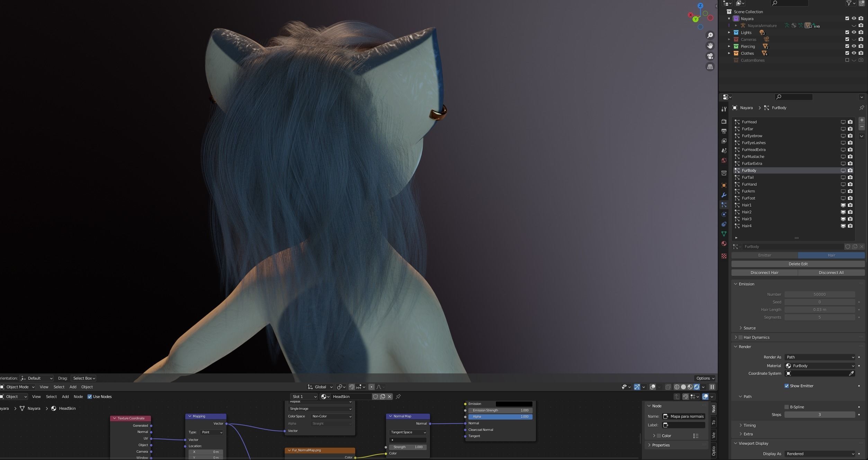Click Emission color black swatch
Screen dimensions: 868x460
pyautogui.click(x=514, y=404)
